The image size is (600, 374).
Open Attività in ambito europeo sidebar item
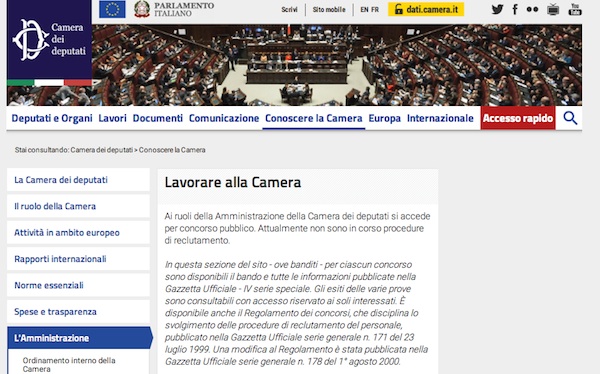coord(78,232)
